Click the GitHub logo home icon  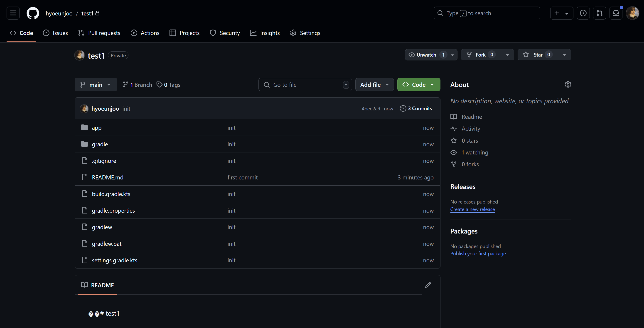33,13
